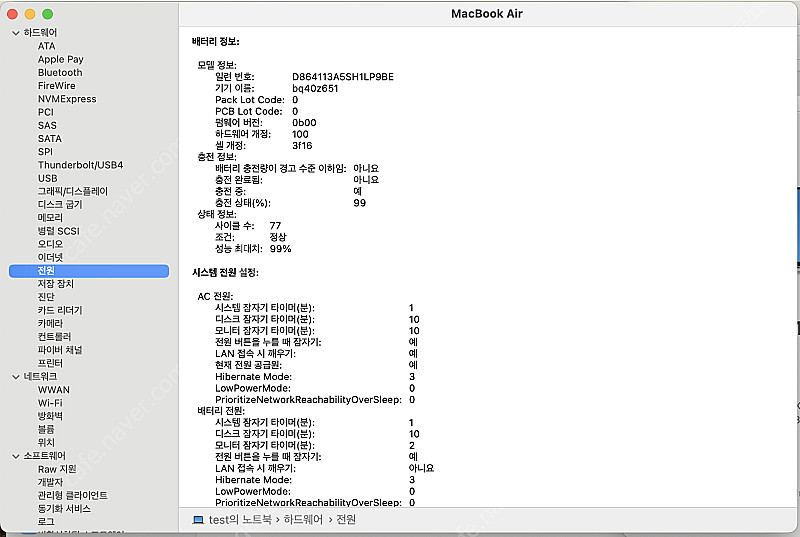Image resolution: width=800 pixels, height=537 pixels.
Task: Select Apple Pay in the sidebar
Action: [x=61, y=59]
